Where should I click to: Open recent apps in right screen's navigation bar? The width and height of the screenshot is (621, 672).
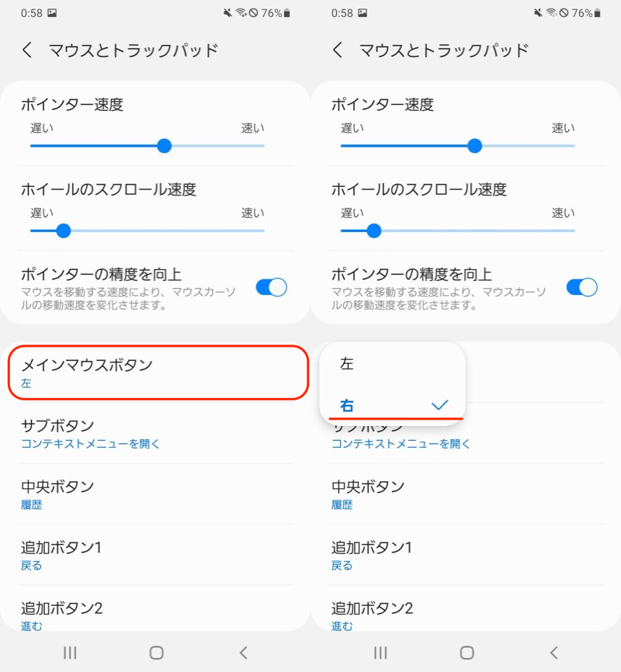[x=380, y=653]
